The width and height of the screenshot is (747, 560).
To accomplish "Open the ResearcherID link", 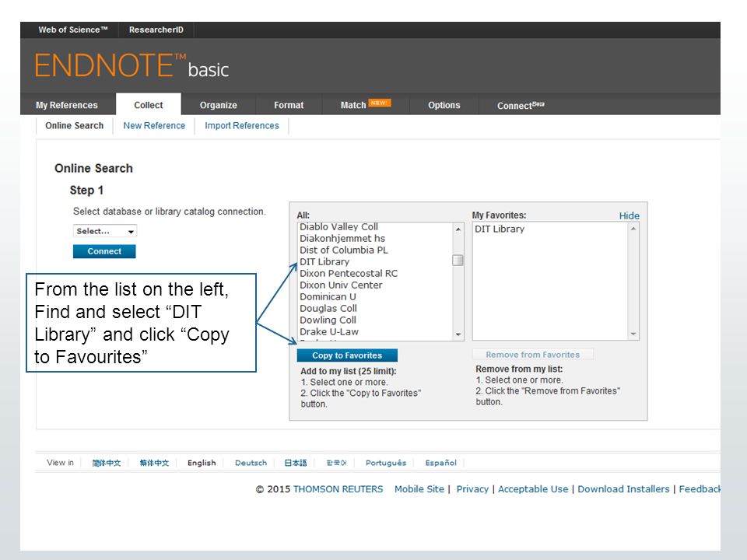I will click(156, 30).
